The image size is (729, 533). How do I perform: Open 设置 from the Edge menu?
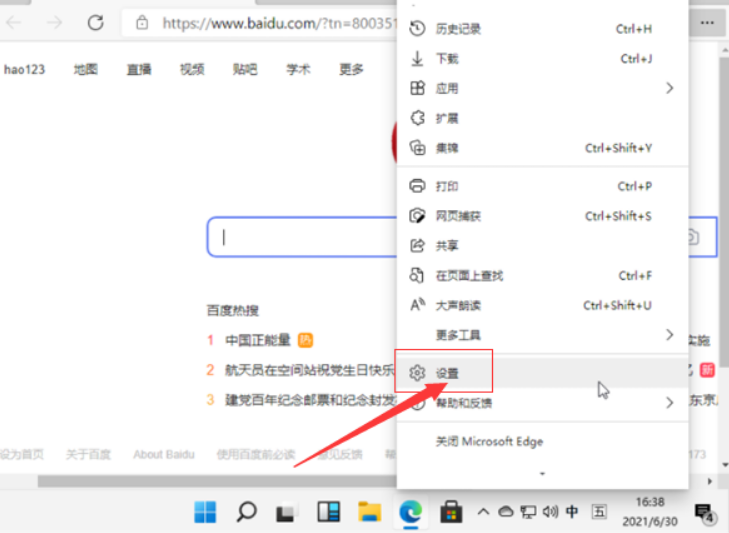(x=542, y=373)
